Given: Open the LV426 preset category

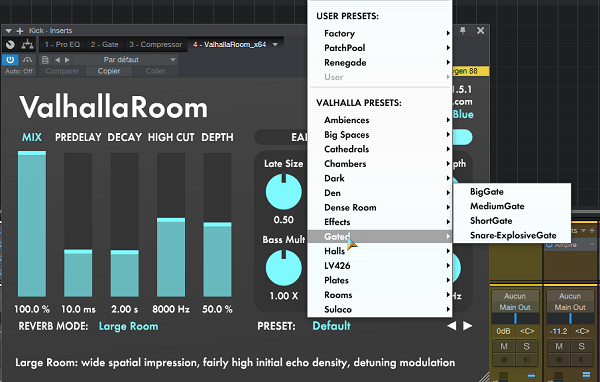Looking at the screenshot, I should 380,266.
